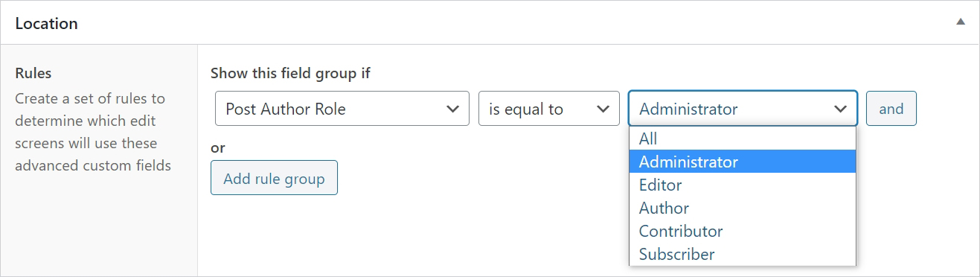Click the chevron on Post Author Role select

point(452,109)
